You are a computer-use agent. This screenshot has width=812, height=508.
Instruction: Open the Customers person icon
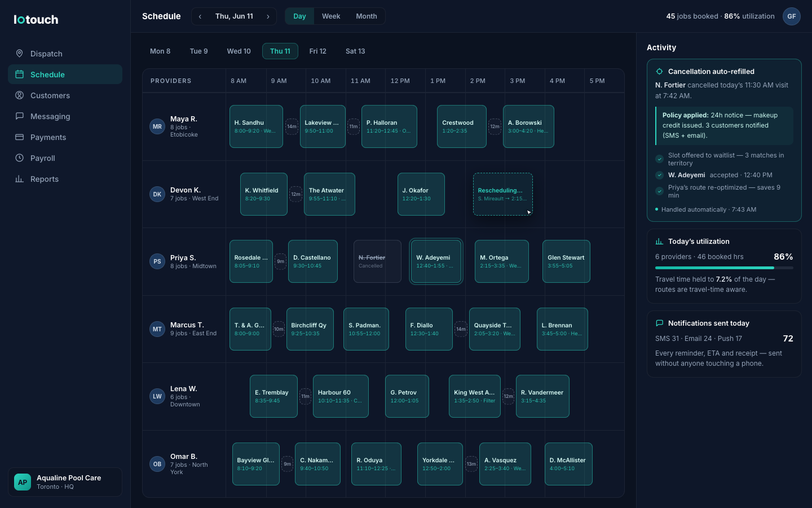[x=19, y=95]
